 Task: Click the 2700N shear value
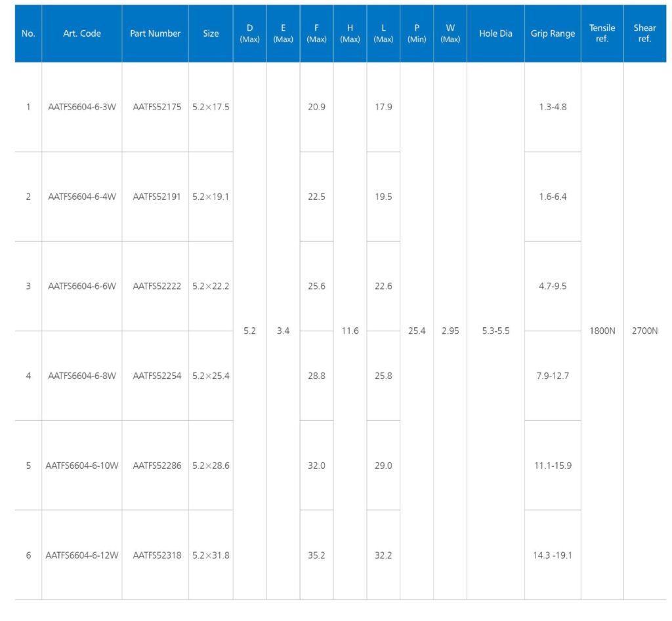[644, 331]
